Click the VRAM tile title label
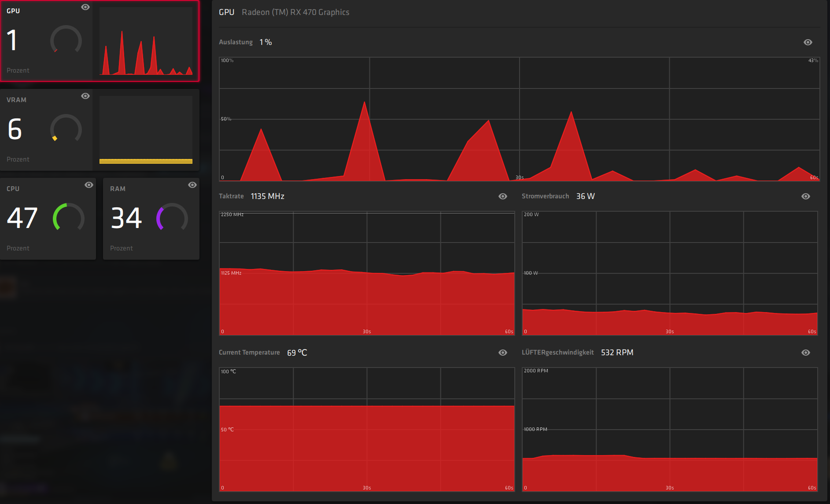 16,100
